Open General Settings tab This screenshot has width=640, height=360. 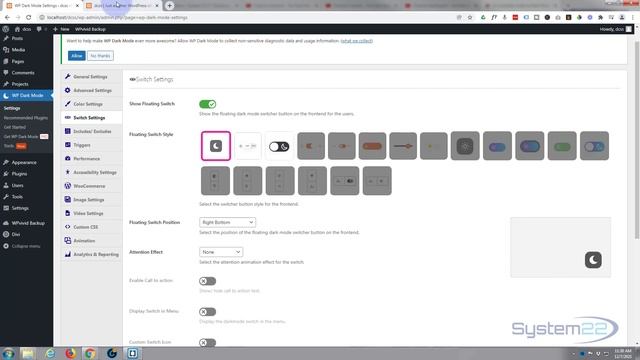91,77
